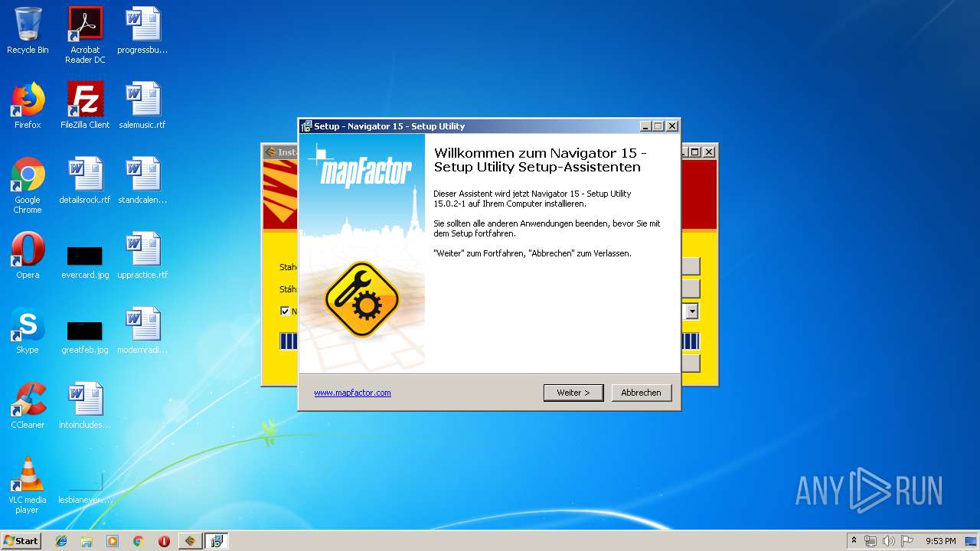Select standcalen... document icon
The width and height of the screenshot is (980, 551).
(142, 181)
